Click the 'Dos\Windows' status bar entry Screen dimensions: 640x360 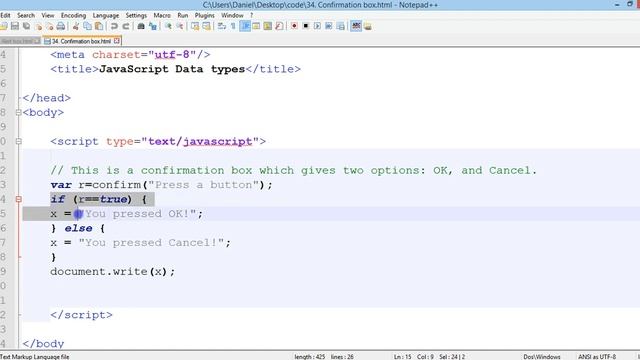pyautogui.click(x=542, y=357)
